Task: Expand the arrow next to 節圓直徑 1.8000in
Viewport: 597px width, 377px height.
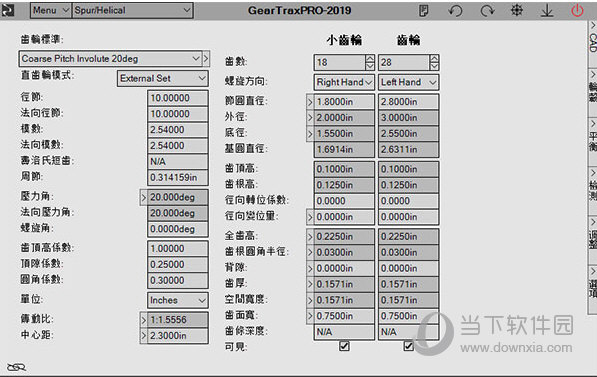Action: point(310,102)
